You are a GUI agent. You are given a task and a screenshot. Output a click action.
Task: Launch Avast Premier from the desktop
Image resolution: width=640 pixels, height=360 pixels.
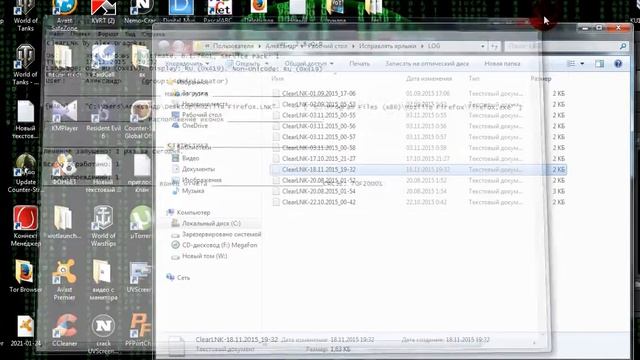click(x=64, y=280)
